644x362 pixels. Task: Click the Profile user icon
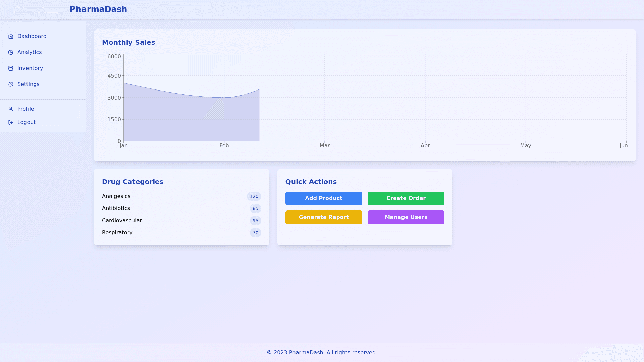click(11, 109)
